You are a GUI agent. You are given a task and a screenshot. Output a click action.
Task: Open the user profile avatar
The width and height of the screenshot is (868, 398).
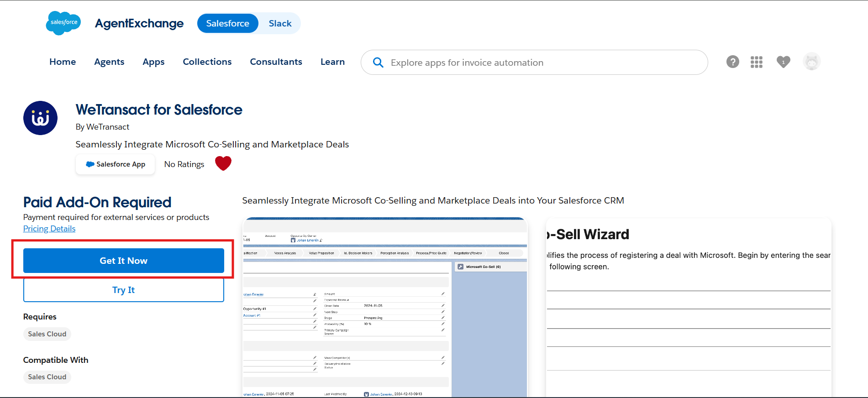(812, 62)
